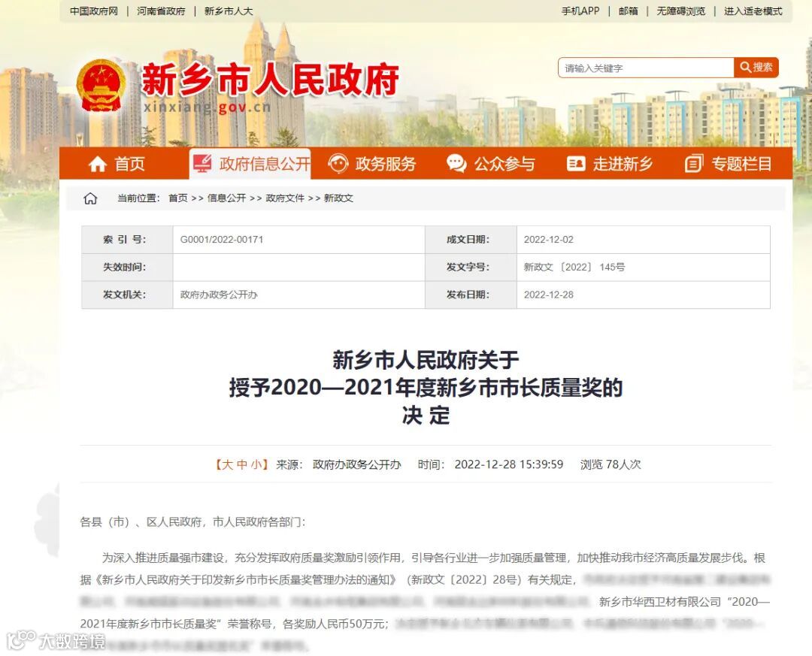Set font size to 大
The width and height of the screenshot is (812, 656).
tap(227, 464)
